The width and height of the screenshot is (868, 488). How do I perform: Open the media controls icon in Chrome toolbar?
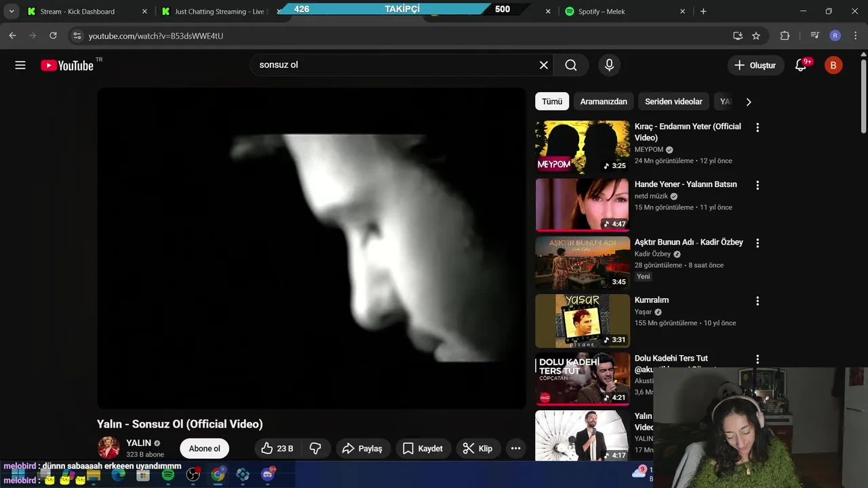coord(815,35)
